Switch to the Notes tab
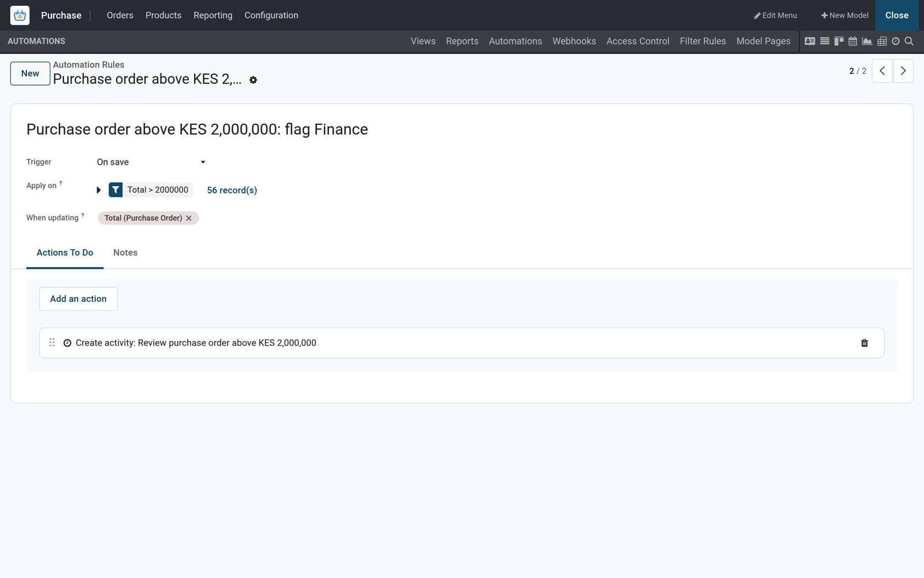 click(x=125, y=253)
